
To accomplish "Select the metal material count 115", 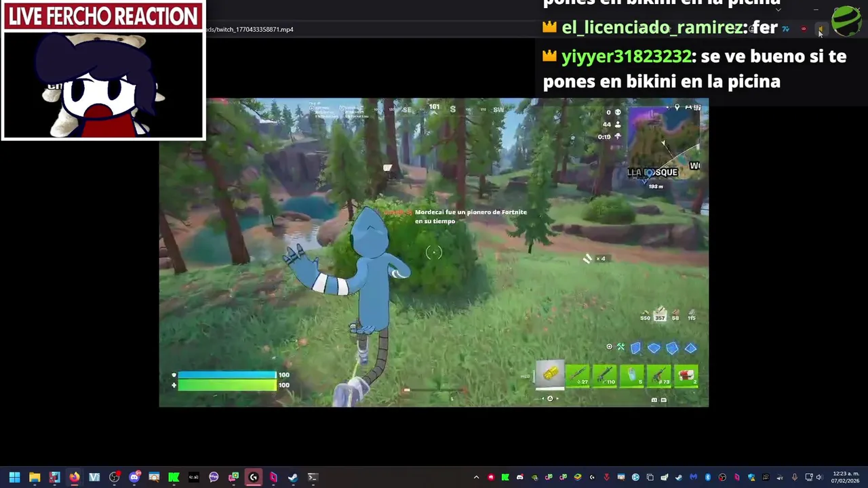I will pyautogui.click(x=692, y=316).
